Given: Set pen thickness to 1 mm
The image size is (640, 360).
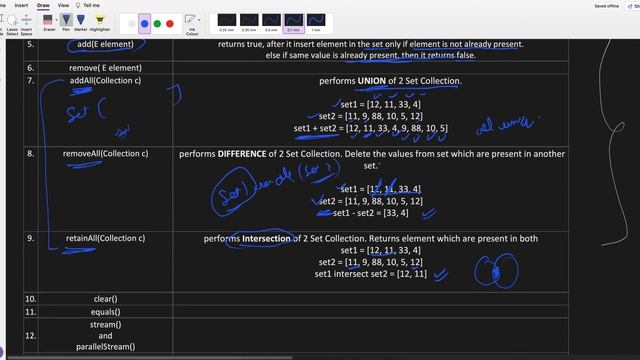Looking at the screenshot, I should [316, 23].
